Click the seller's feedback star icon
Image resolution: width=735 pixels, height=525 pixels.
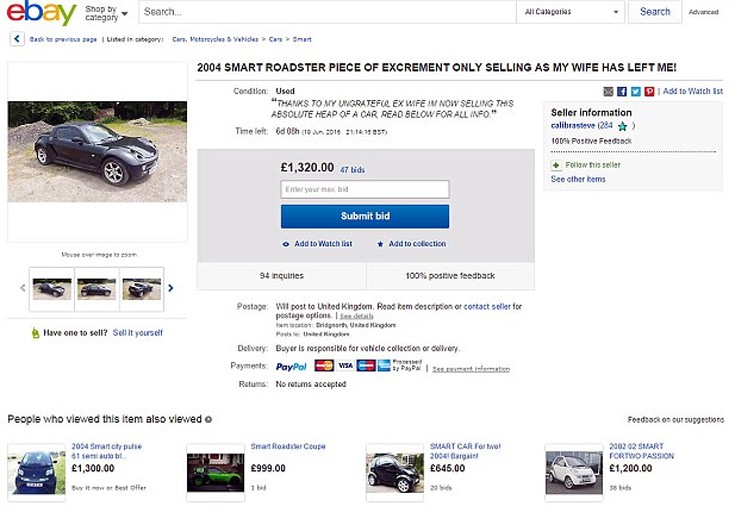click(622, 126)
